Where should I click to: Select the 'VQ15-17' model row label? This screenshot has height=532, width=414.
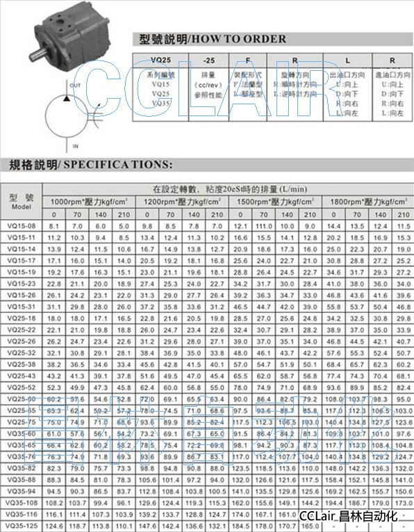pos(22,261)
